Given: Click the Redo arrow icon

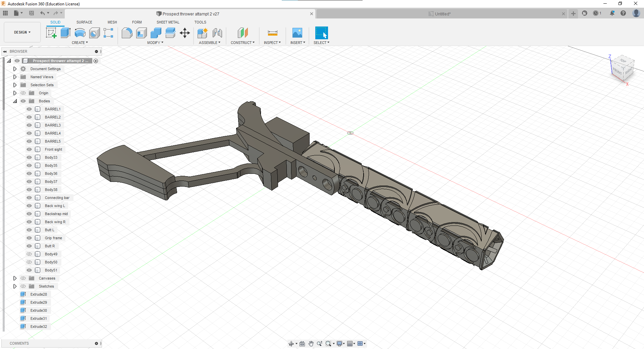Looking at the screenshot, I should tap(56, 13).
